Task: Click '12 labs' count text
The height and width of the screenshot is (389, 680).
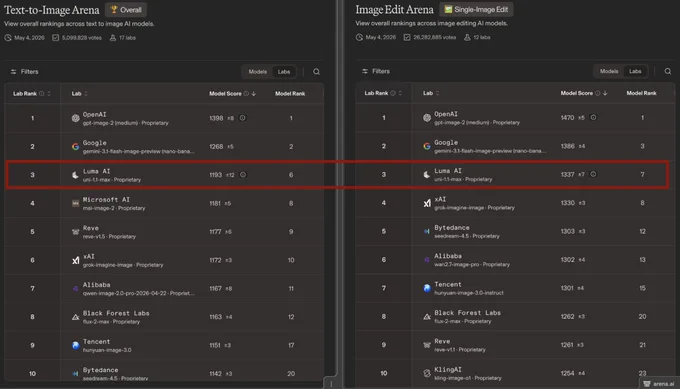Action: click(x=482, y=37)
